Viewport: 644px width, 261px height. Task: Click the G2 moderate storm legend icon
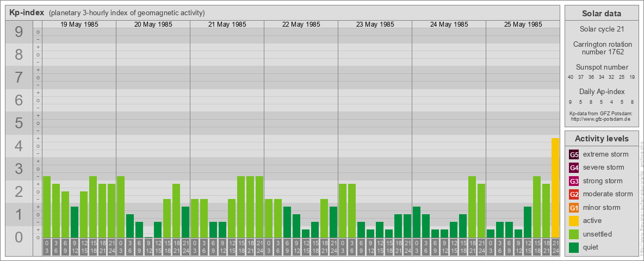[x=574, y=194]
